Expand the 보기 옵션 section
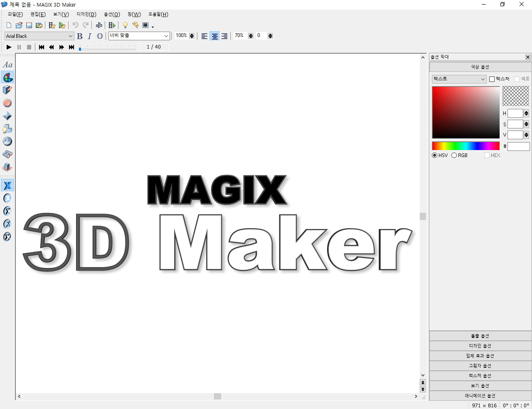The height and width of the screenshot is (409, 532). click(480, 386)
